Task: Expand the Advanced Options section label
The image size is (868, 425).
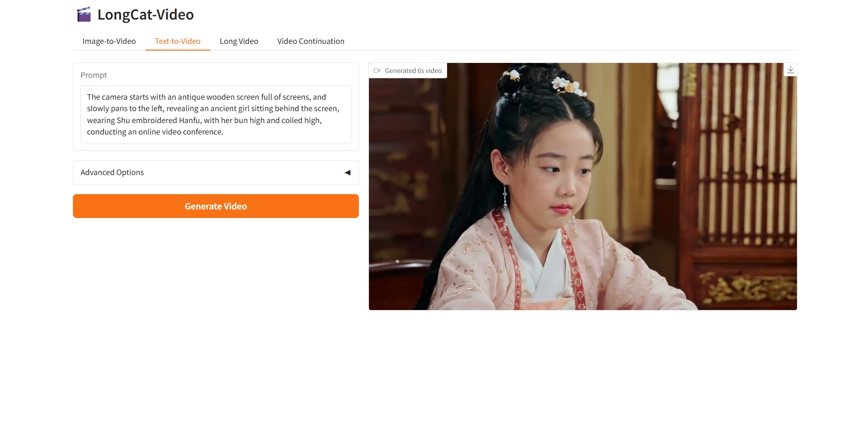Action: [112, 172]
